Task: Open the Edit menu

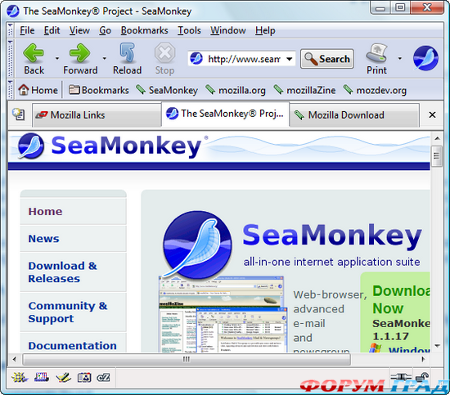Action: 52,30
